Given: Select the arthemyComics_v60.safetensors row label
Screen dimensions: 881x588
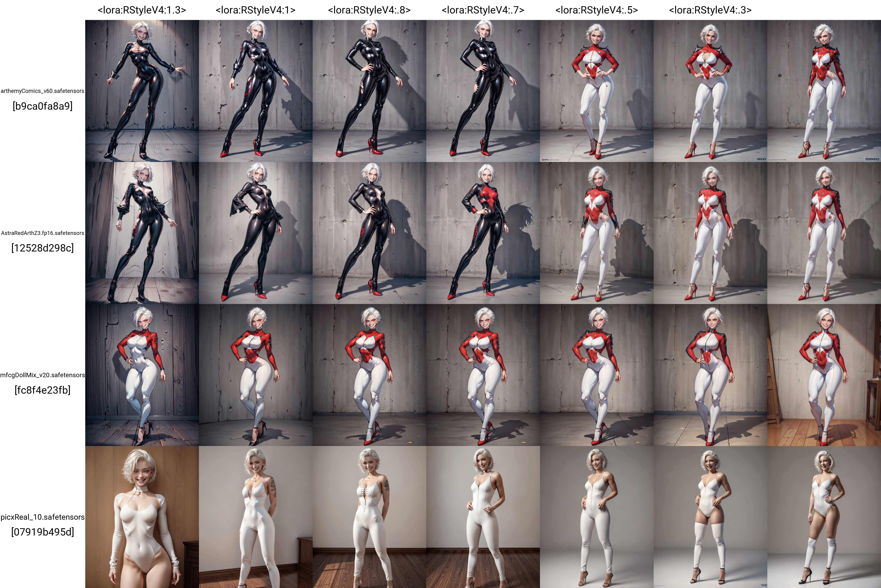Looking at the screenshot, I should (42, 91).
